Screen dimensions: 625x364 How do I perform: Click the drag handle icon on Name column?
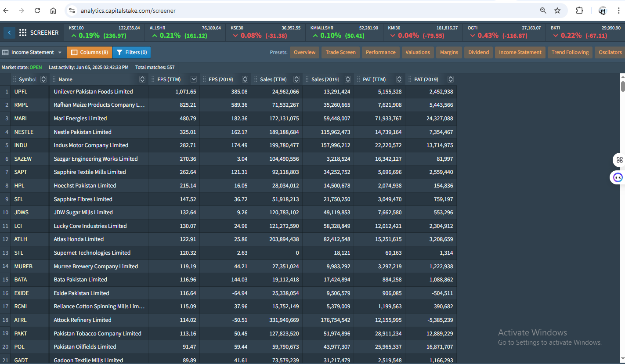pyautogui.click(x=54, y=79)
